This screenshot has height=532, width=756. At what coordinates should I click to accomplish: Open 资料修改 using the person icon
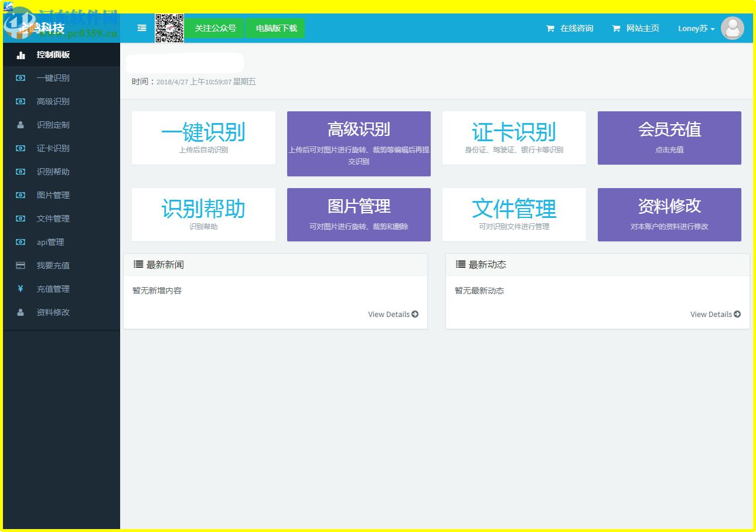19,312
